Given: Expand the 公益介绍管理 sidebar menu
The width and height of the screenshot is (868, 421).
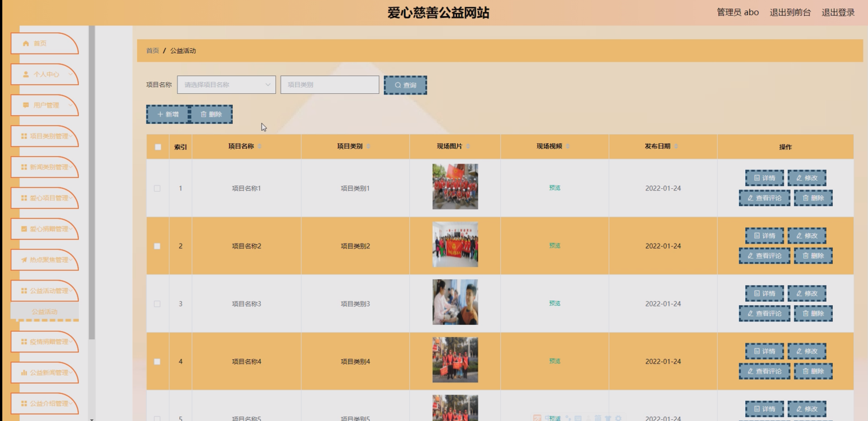Looking at the screenshot, I should pyautogui.click(x=44, y=404).
